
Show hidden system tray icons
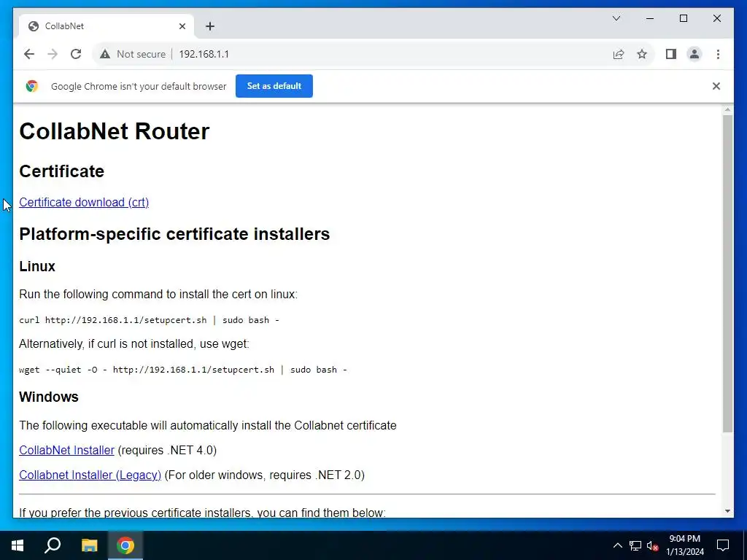[617, 545]
